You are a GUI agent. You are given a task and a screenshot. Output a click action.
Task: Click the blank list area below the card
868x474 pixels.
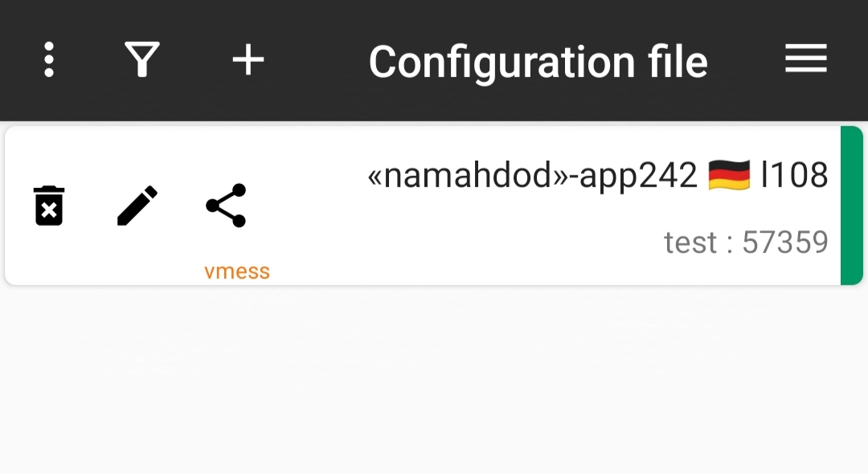(434, 382)
